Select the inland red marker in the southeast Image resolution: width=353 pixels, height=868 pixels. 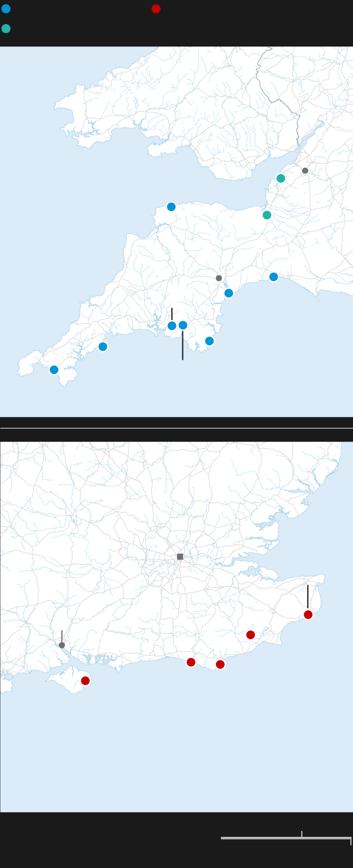[251, 635]
